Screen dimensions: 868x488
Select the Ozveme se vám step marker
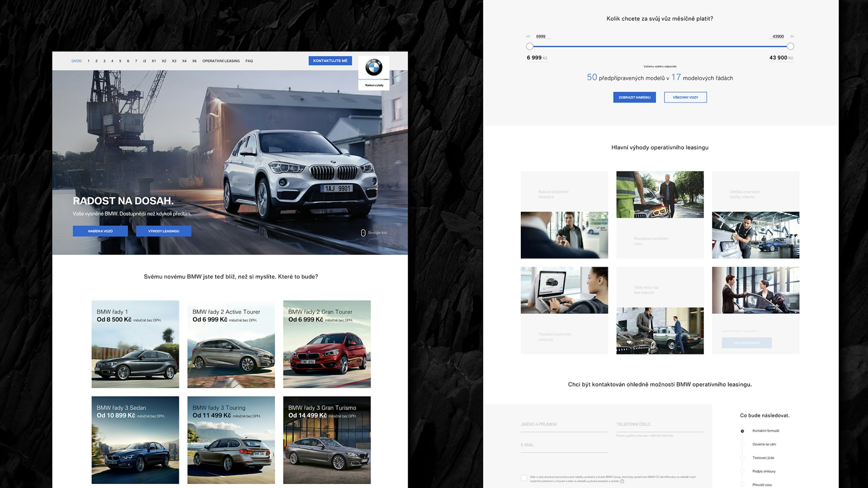[x=742, y=444]
